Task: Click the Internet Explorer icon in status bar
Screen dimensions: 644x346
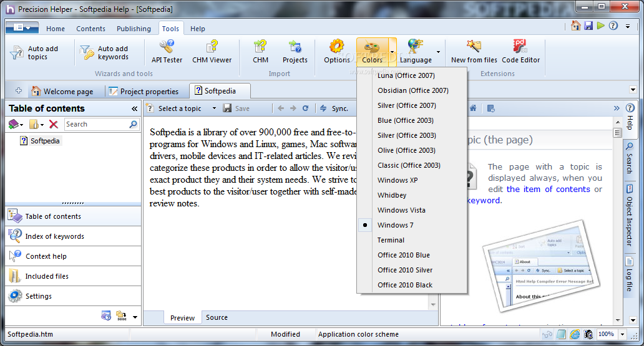Action: pos(575,335)
